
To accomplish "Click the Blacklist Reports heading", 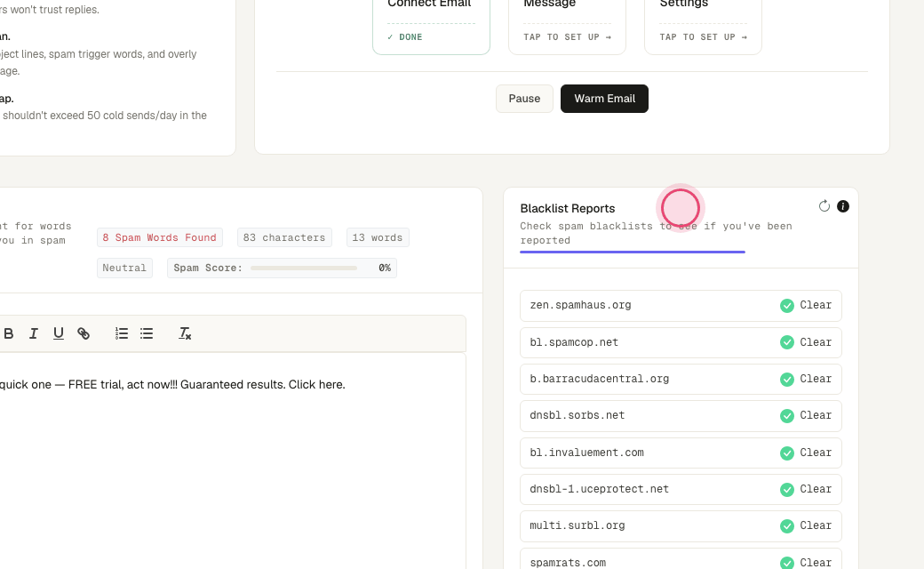I will pyautogui.click(x=568, y=208).
